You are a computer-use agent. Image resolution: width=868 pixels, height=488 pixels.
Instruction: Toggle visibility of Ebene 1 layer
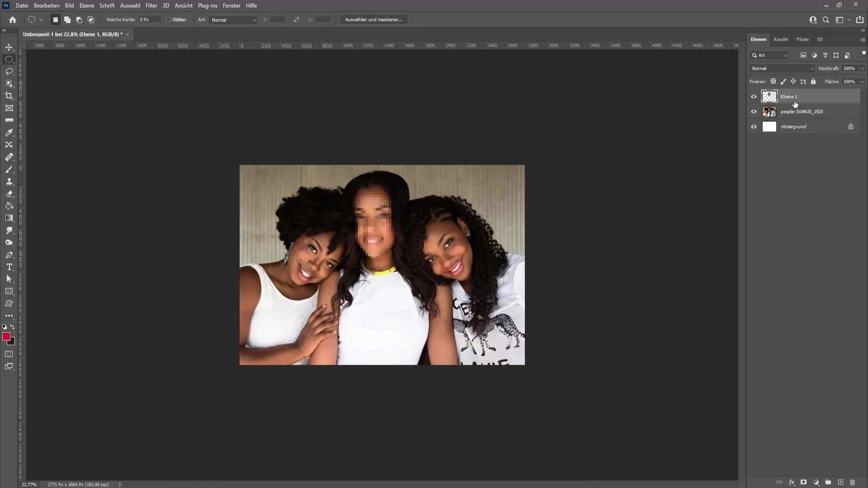pos(753,96)
